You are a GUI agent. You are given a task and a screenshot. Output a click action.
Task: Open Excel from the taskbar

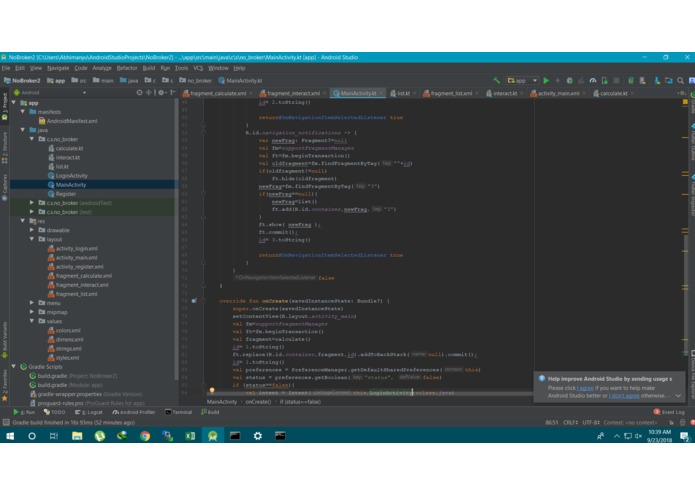point(190,436)
